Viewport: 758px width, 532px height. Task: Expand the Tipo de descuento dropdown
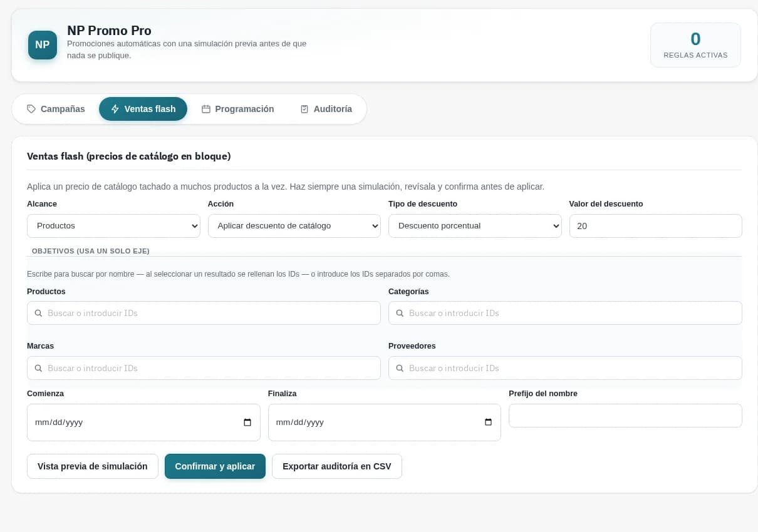pos(475,226)
